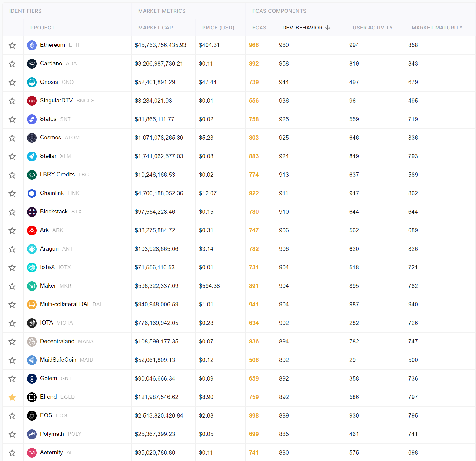Click Aeternity's market cap $35,020,786.80
This screenshot has height=461, width=476.
pyautogui.click(x=155, y=453)
